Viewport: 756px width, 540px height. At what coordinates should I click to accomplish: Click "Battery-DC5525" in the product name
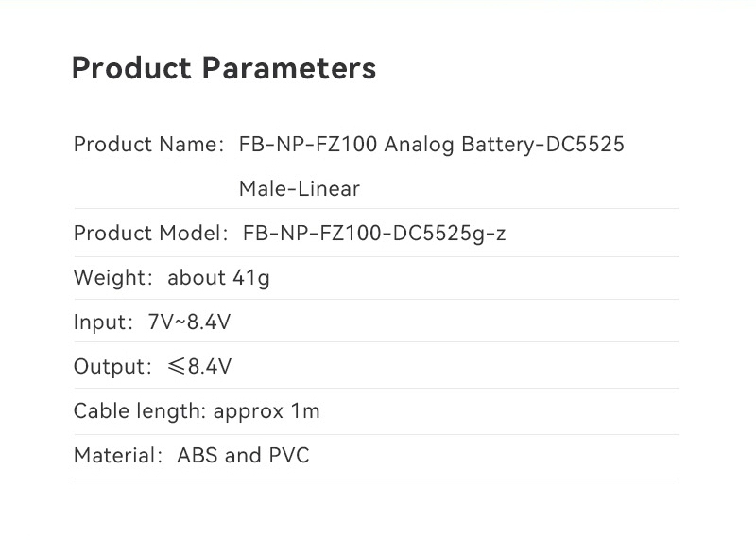click(542, 145)
